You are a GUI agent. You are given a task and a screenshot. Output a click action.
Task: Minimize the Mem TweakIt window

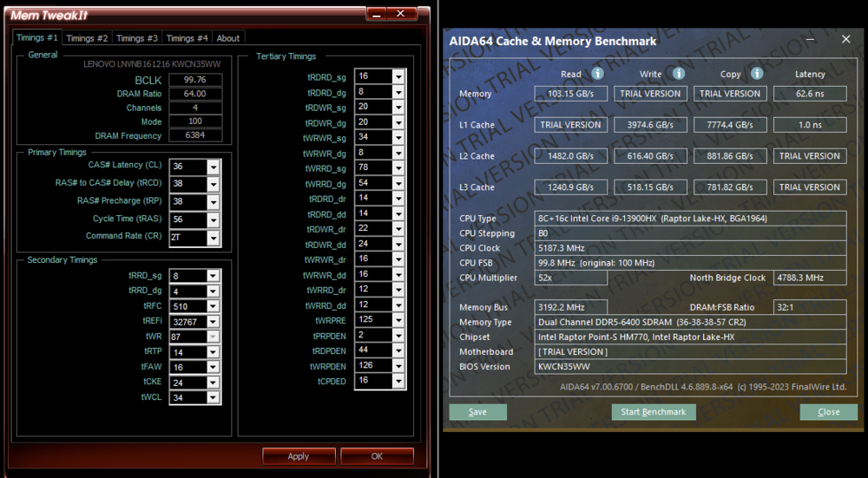pos(376,14)
